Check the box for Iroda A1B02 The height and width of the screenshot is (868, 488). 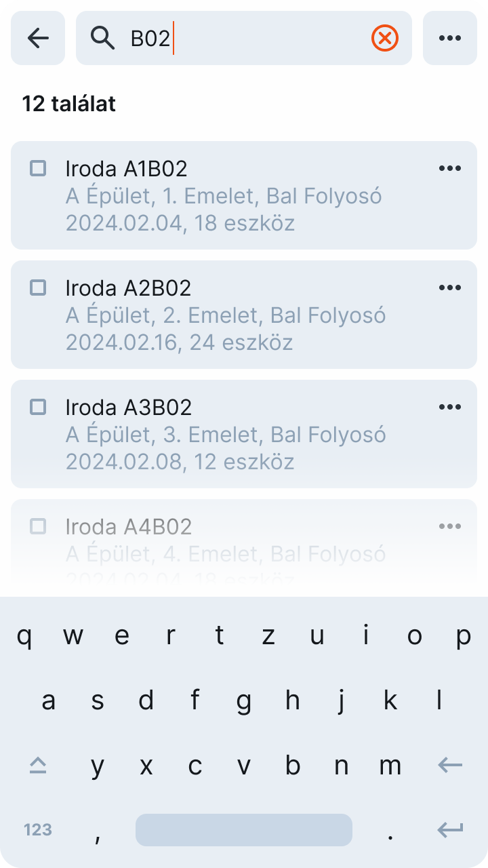[x=38, y=168]
